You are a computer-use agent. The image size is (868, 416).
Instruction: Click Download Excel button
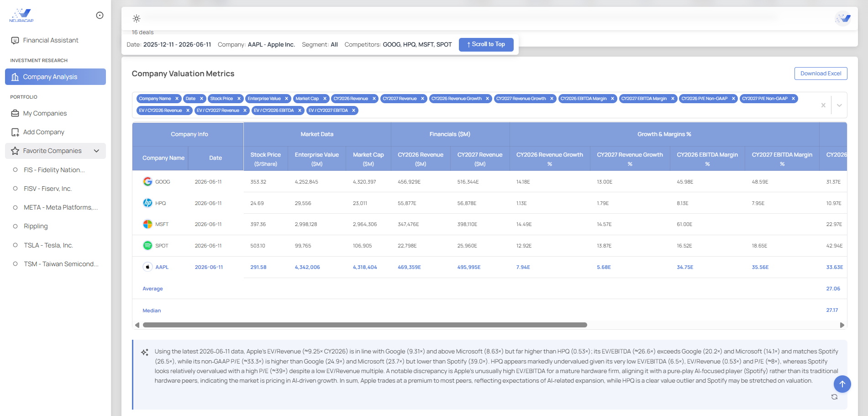(821, 74)
